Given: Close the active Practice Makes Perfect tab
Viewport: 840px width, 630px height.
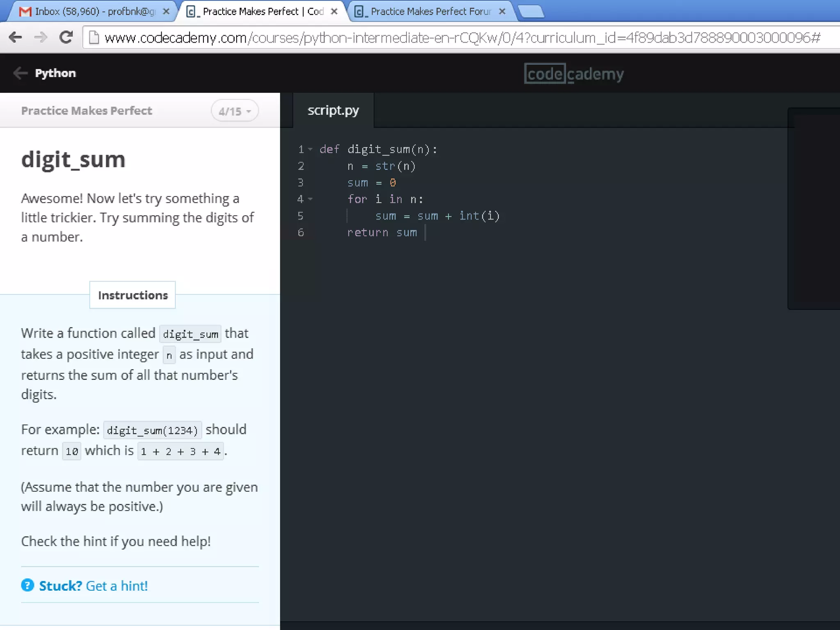Looking at the screenshot, I should click(334, 11).
